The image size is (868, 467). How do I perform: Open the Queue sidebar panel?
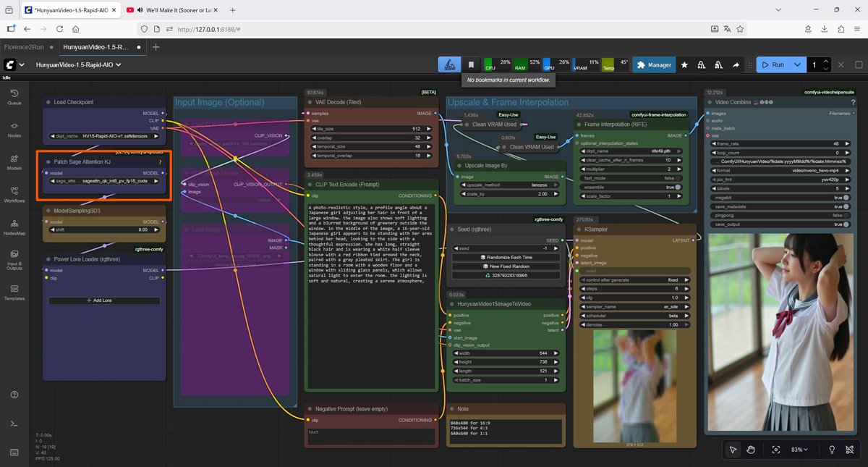coord(14,97)
